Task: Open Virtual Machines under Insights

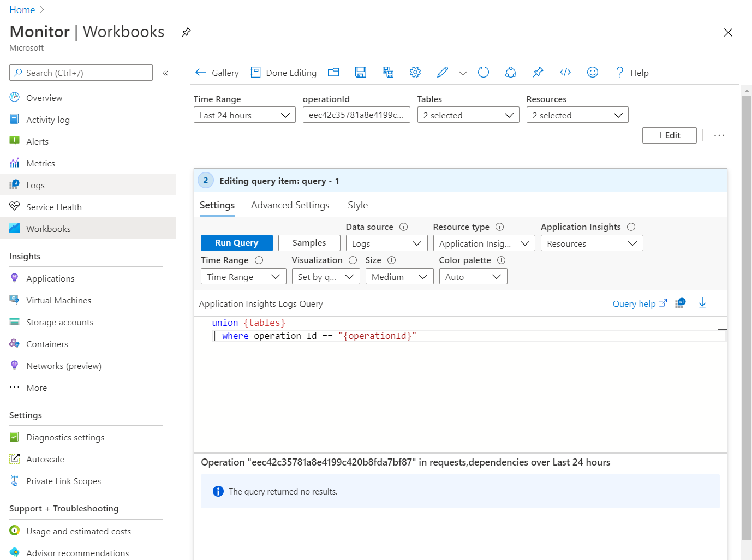Action: 88,300
